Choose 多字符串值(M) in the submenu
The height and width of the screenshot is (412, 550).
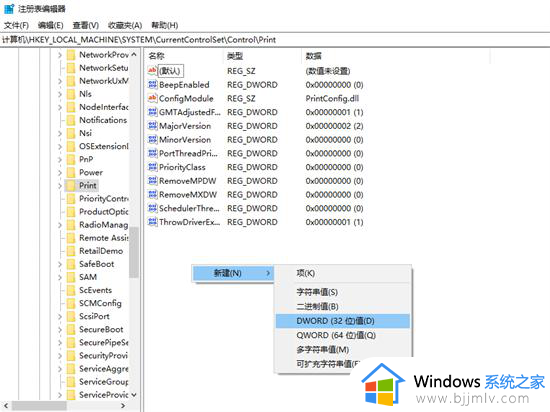click(x=343, y=350)
